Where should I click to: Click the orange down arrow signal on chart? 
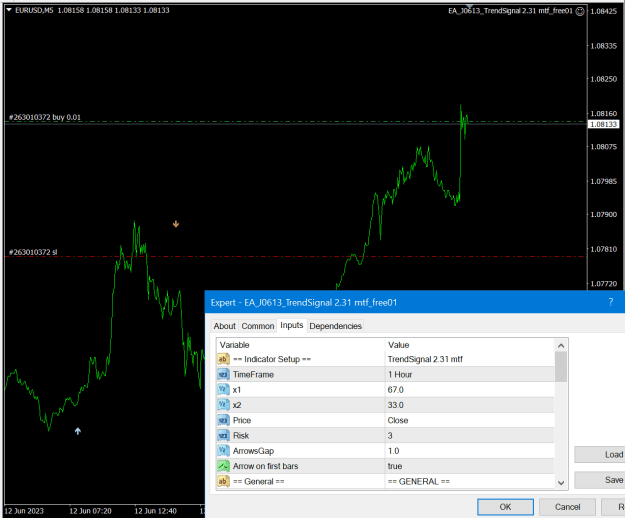click(176, 224)
